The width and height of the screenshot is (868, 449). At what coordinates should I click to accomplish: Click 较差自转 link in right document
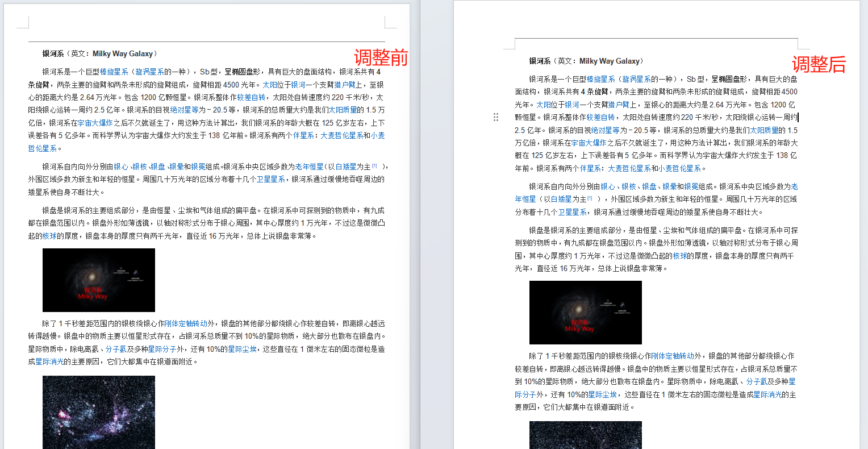(600, 117)
